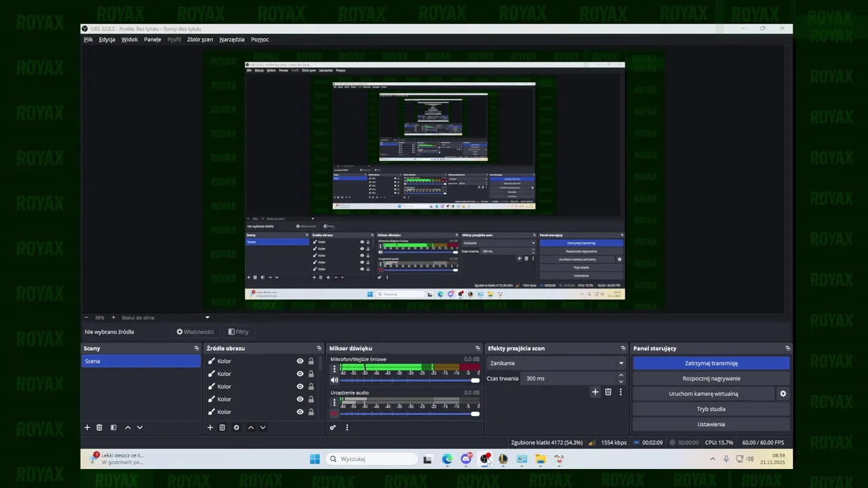The height and width of the screenshot is (488, 868).
Task: Remove selected scene with the trash icon
Action: 99,428
